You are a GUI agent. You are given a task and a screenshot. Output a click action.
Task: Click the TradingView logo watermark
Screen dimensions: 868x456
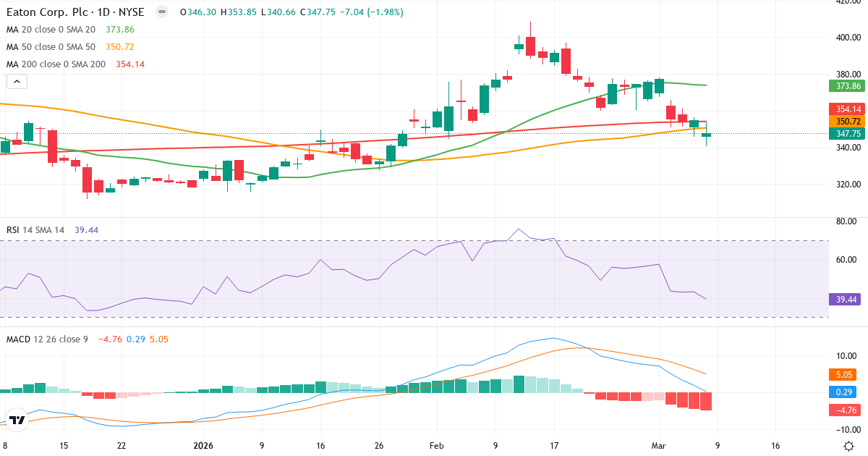click(x=18, y=418)
